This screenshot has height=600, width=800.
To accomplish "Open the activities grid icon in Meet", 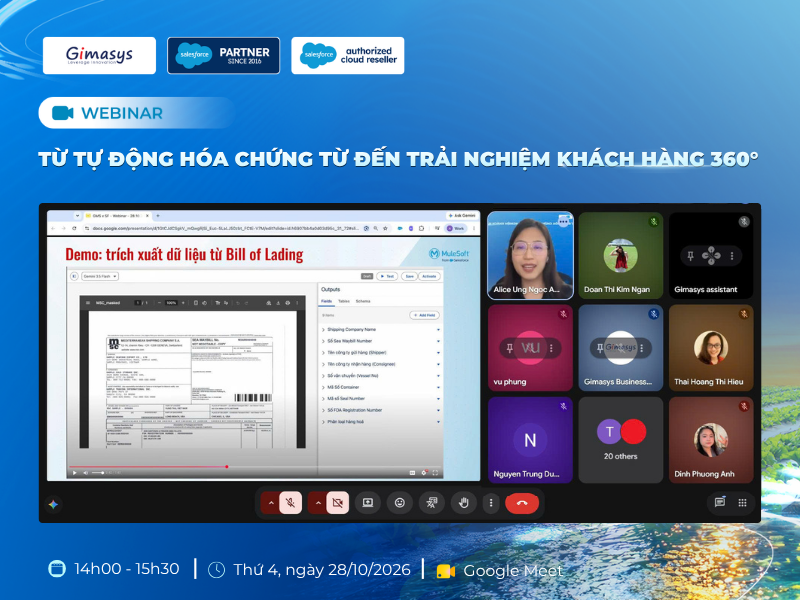I will 742,503.
